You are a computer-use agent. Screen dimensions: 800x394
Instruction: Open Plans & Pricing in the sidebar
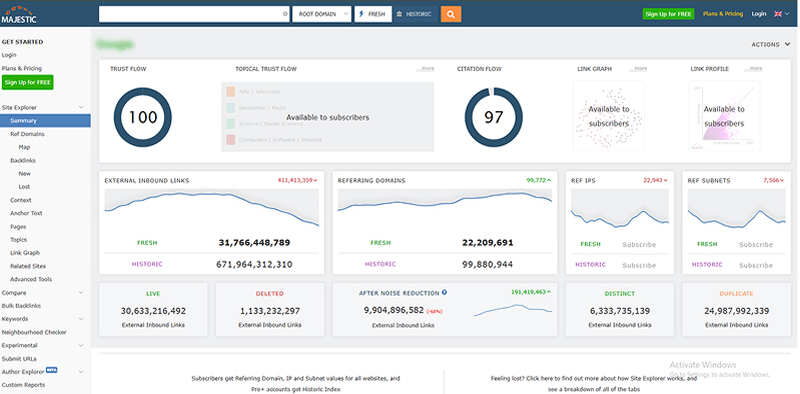21,68
